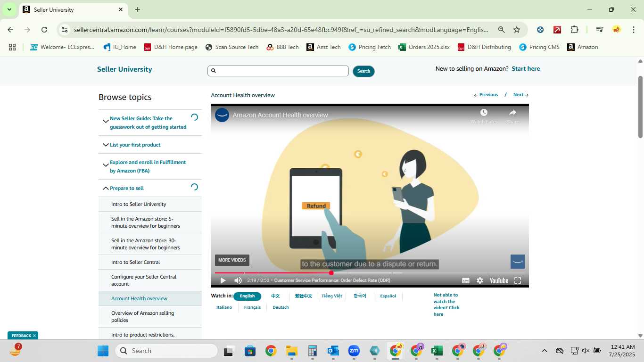Open the browser Extensions puzzle icon
Screen dimensions: 644x362
click(x=574, y=30)
